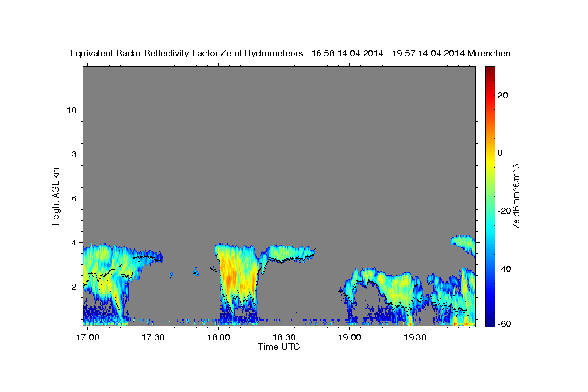Screen dimensions: 588x392
Task: Click the height axis label 2
Action: click(x=74, y=287)
